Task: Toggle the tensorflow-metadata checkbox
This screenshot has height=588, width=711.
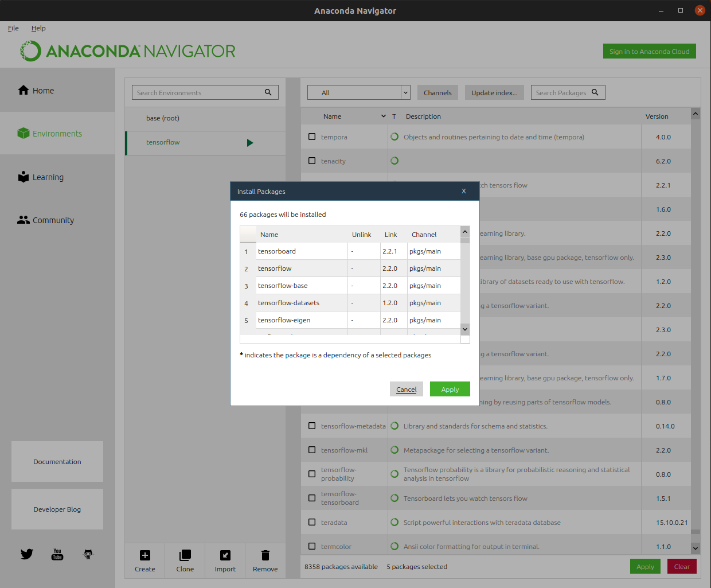Action: pyautogui.click(x=312, y=426)
